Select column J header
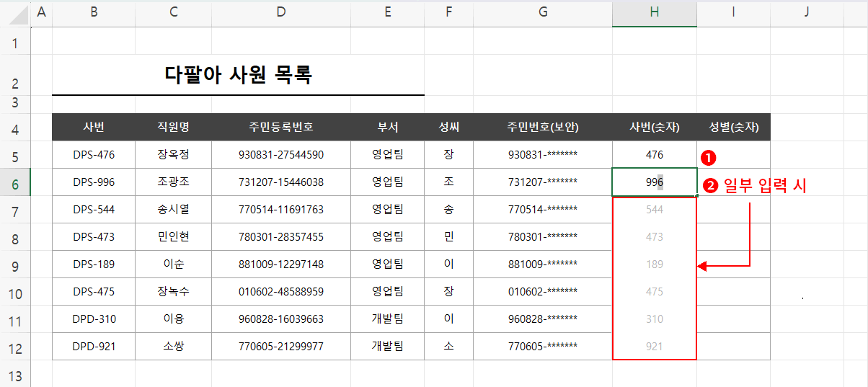This screenshot has height=387, width=868. click(x=807, y=12)
